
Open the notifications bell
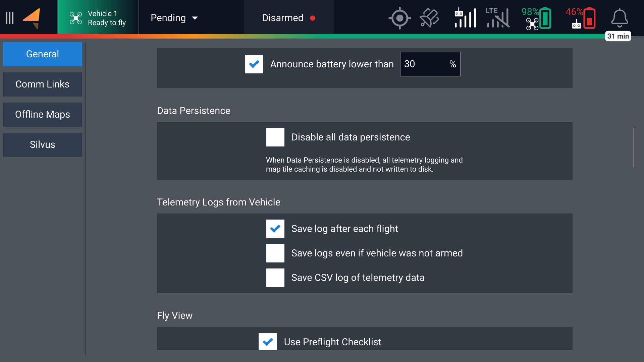[619, 18]
